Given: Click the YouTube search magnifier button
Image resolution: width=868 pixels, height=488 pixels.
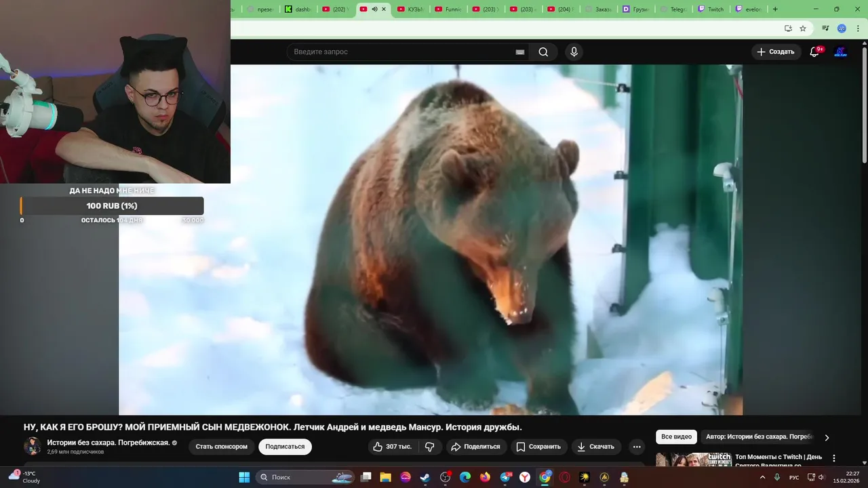Looking at the screenshot, I should pyautogui.click(x=543, y=52).
